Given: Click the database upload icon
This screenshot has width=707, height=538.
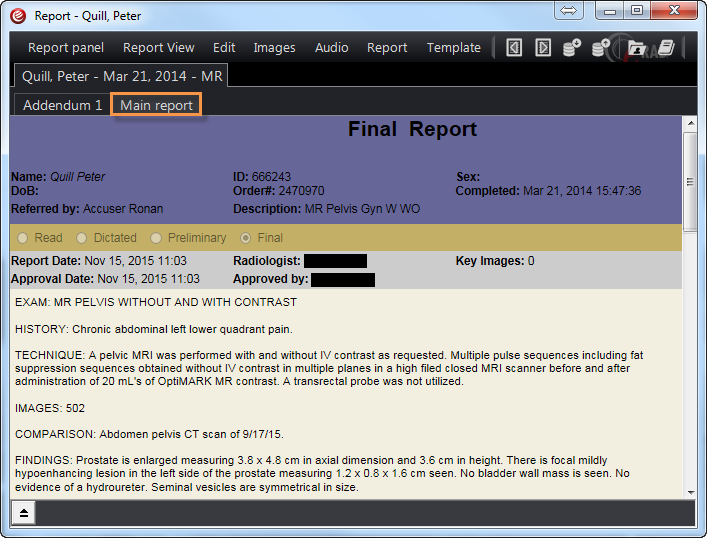Looking at the screenshot, I should [601, 47].
